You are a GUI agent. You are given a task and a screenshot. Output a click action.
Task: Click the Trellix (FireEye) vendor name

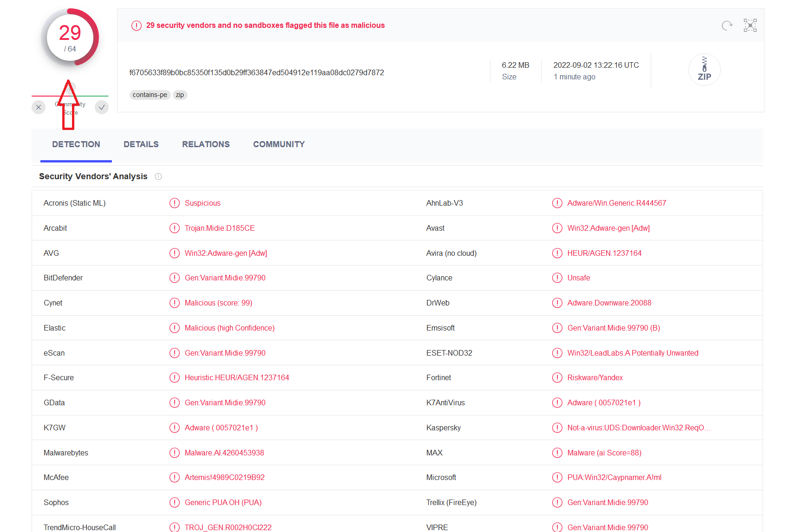click(451, 502)
